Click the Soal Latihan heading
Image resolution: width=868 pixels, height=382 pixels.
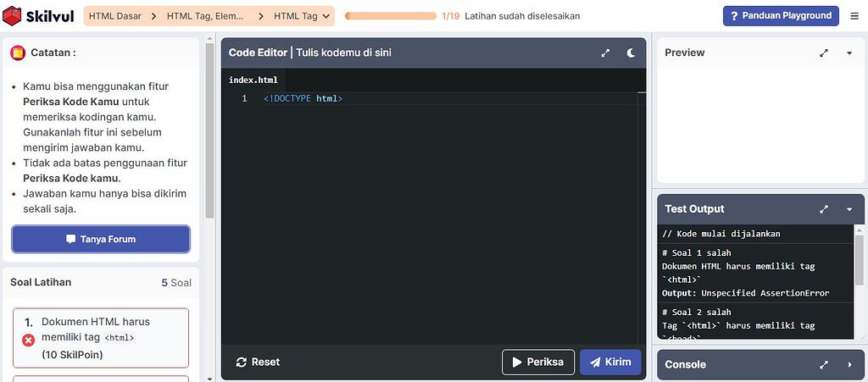(41, 283)
